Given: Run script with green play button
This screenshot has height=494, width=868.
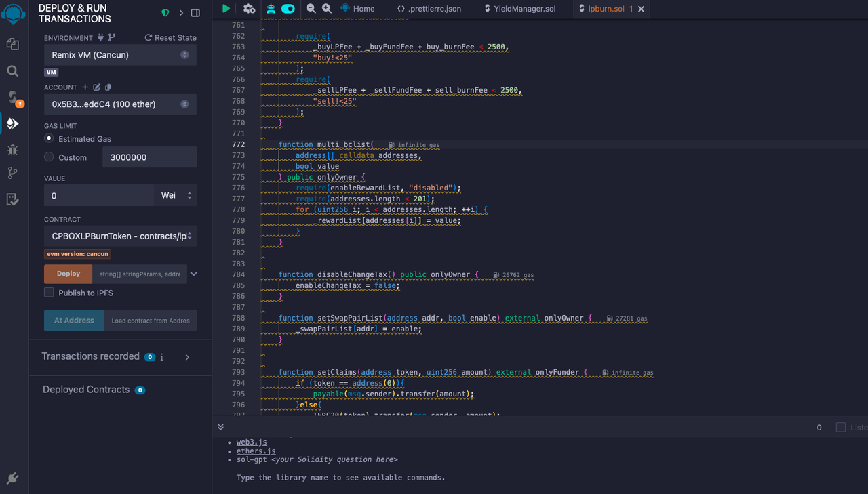Looking at the screenshot, I should point(226,9).
